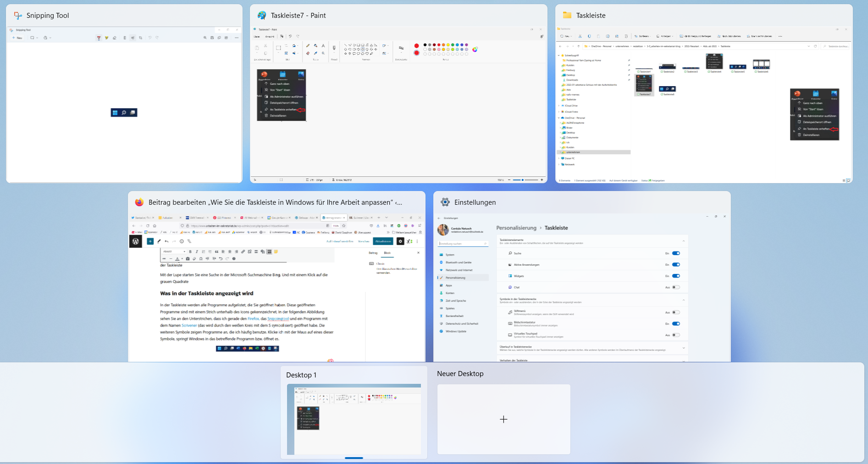The image size is (868, 464).
Task: Click the Firefox reload icon
Action: (x=148, y=226)
